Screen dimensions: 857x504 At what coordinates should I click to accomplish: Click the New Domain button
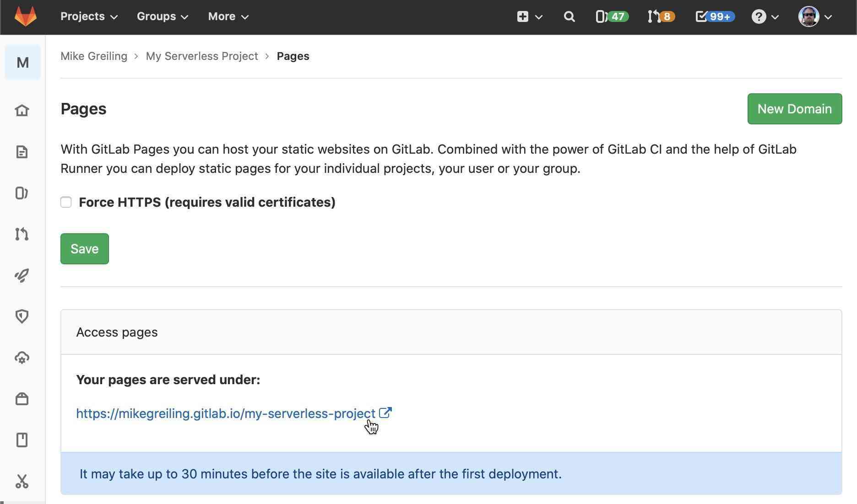pyautogui.click(x=794, y=109)
